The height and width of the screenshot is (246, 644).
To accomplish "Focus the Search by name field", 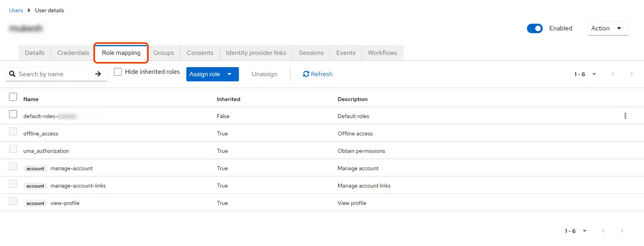I will point(53,74).
